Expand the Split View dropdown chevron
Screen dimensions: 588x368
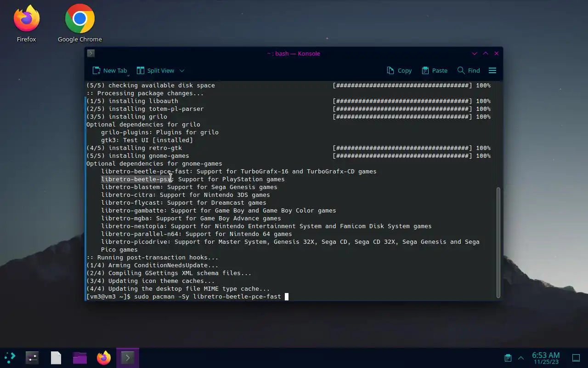coord(182,70)
